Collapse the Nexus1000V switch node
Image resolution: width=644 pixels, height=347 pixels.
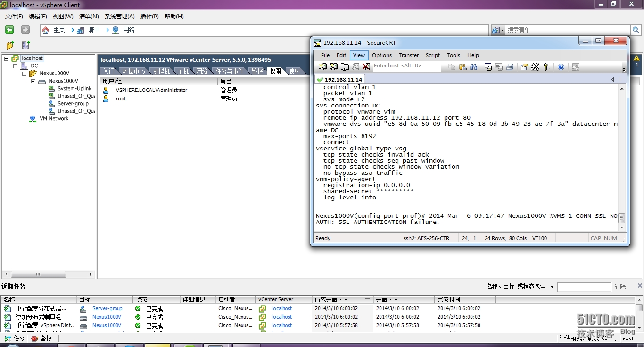(x=33, y=81)
